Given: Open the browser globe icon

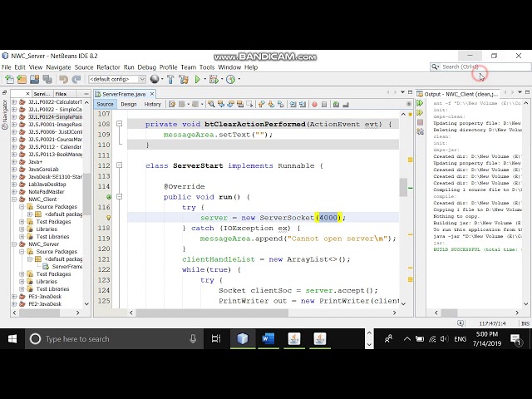Looking at the screenshot, I should (x=155, y=80).
